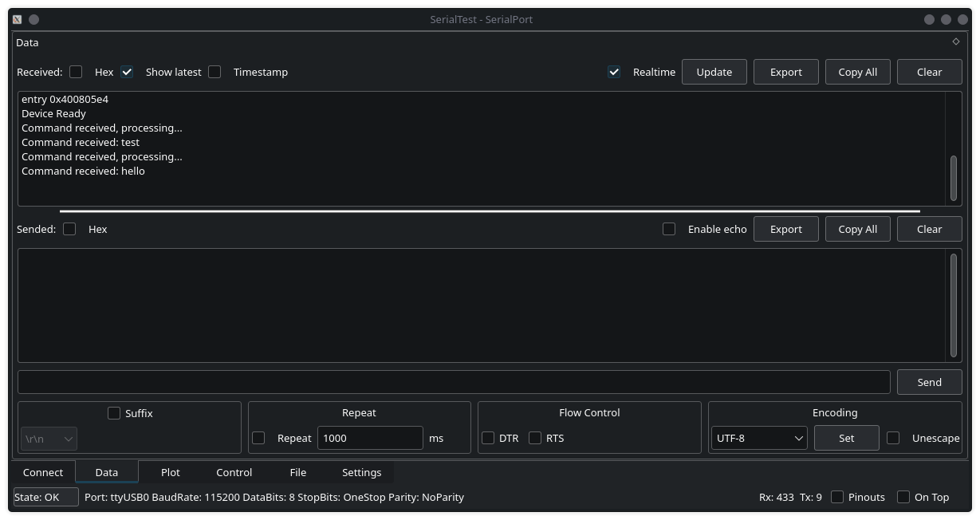Click the app icon in title bar
This screenshot has height=520, width=980.
point(17,19)
